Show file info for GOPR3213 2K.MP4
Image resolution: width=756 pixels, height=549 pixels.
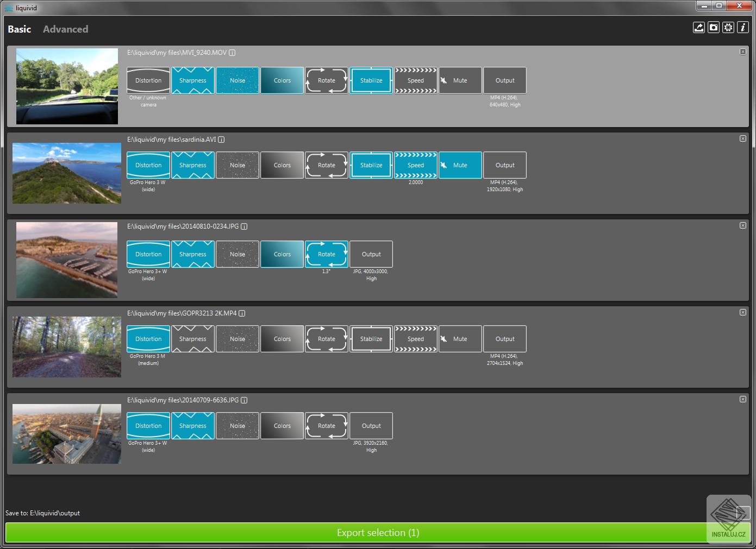pos(242,313)
